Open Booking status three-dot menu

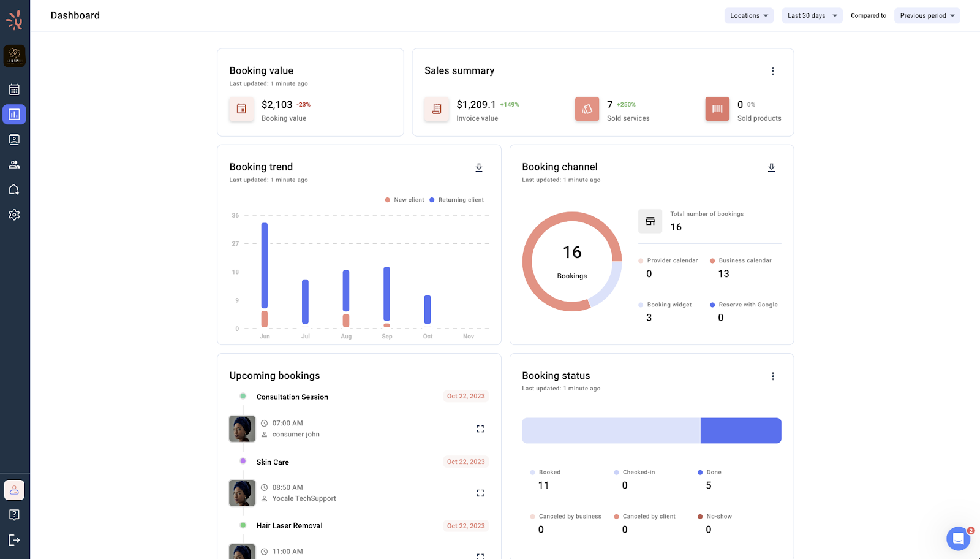773,376
